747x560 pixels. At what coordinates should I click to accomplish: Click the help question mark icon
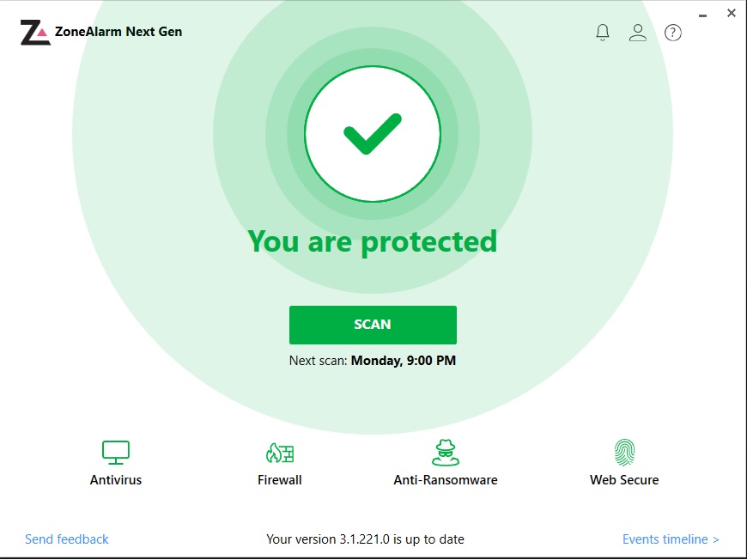(672, 33)
